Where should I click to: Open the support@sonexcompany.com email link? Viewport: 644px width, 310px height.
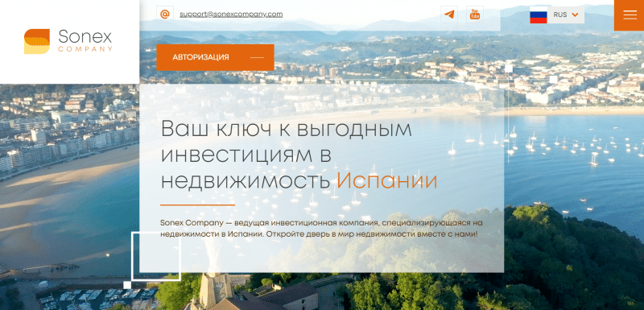coord(231,14)
